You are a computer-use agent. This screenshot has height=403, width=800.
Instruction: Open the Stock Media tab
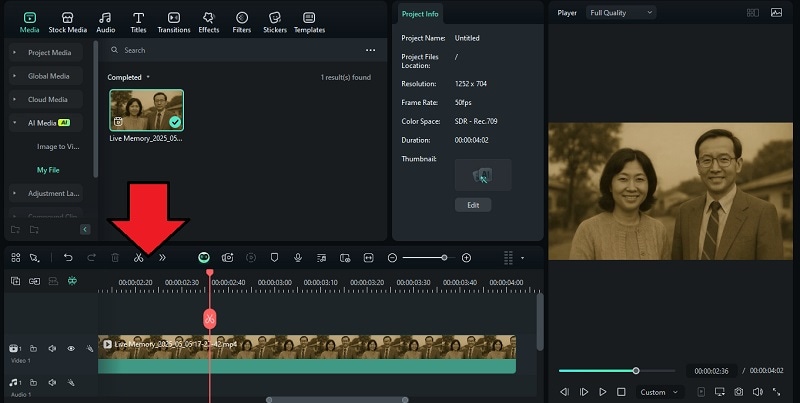coord(67,23)
